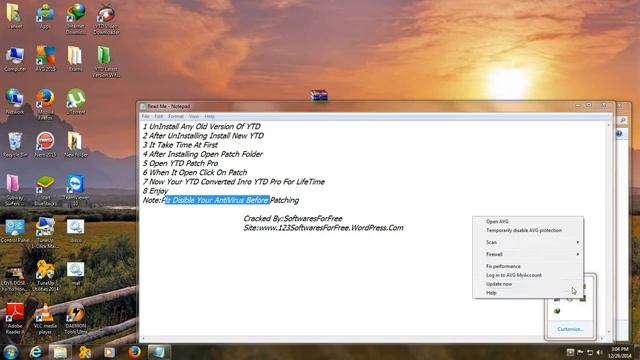Open Notepad Help menu
This screenshot has width=640, height=360.
pyautogui.click(x=209, y=116)
